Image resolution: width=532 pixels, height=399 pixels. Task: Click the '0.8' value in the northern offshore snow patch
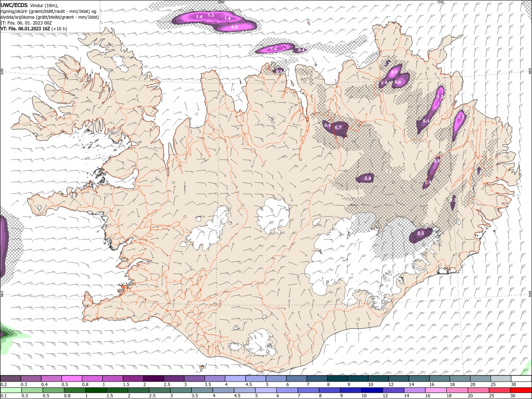click(x=234, y=27)
